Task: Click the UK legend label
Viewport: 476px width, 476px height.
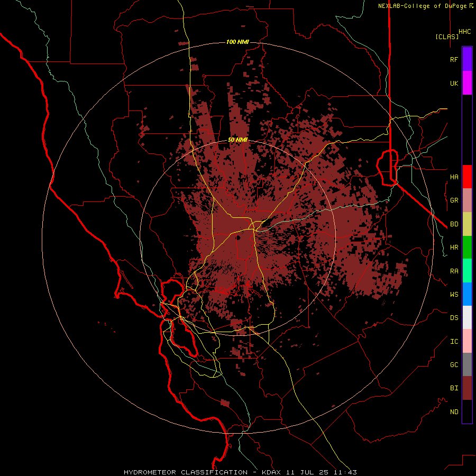Action: coord(454,83)
